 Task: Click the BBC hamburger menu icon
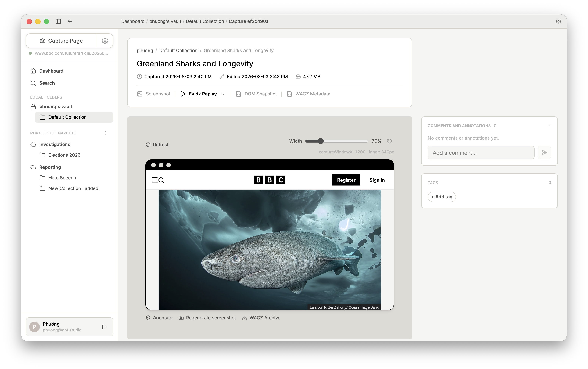click(x=155, y=180)
